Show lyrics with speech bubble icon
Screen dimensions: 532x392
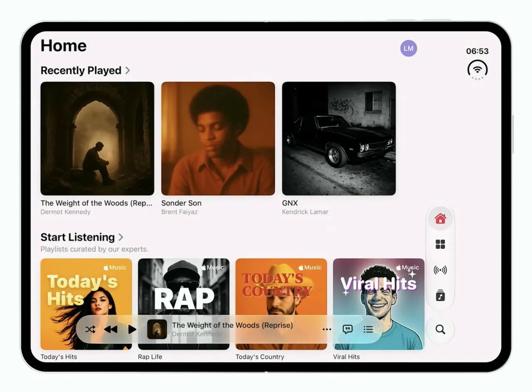click(x=347, y=329)
